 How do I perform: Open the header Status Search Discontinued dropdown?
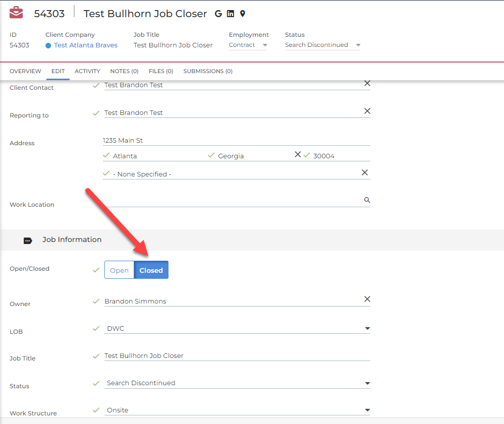tap(322, 45)
